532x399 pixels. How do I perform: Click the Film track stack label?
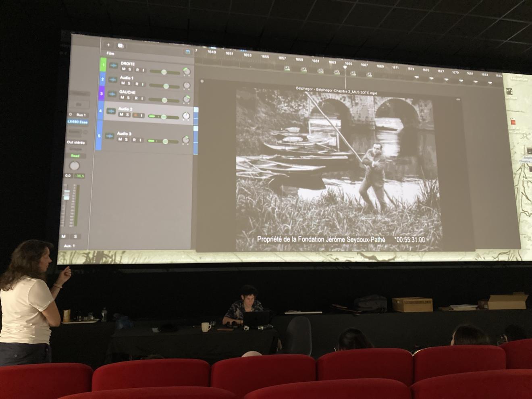[x=110, y=53]
